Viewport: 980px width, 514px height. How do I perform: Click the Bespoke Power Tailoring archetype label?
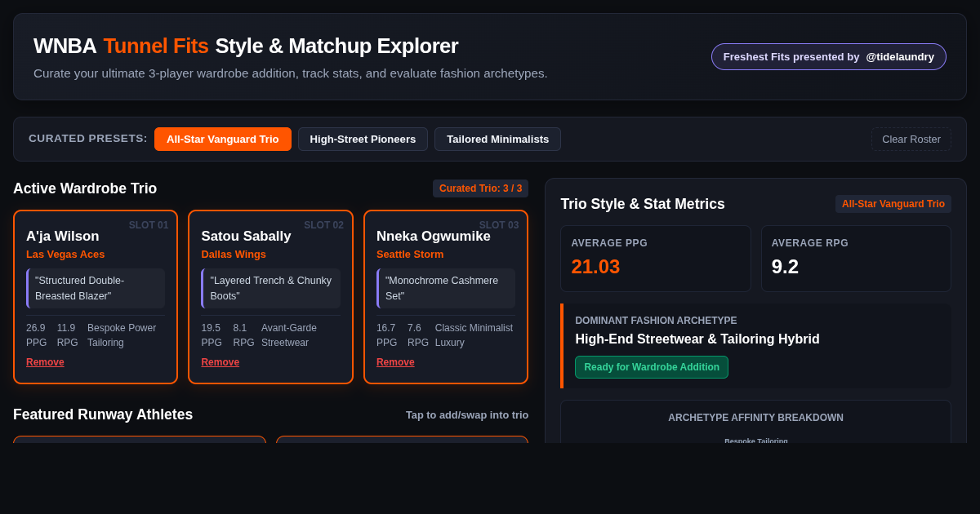tap(122, 335)
